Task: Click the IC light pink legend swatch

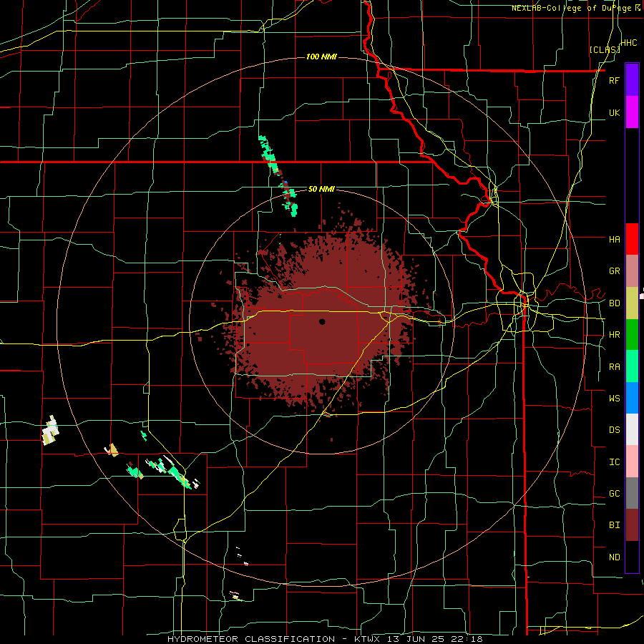Action: coord(632,462)
